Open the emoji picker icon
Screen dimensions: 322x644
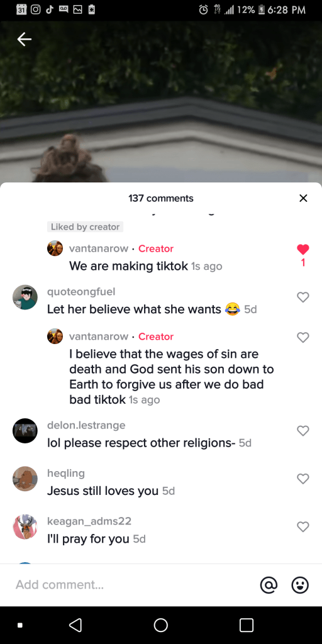(x=300, y=585)
